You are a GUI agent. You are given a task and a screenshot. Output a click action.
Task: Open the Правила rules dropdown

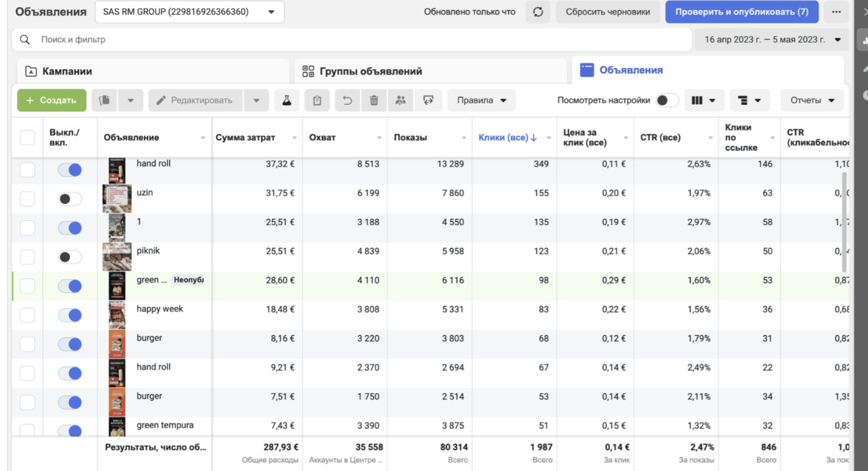(481, 100)
